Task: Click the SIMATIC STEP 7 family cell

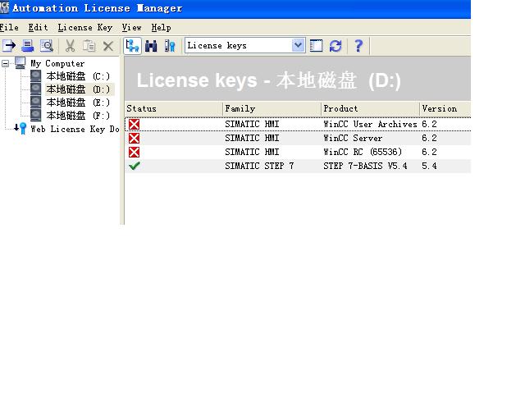Action: coord(259,166)
